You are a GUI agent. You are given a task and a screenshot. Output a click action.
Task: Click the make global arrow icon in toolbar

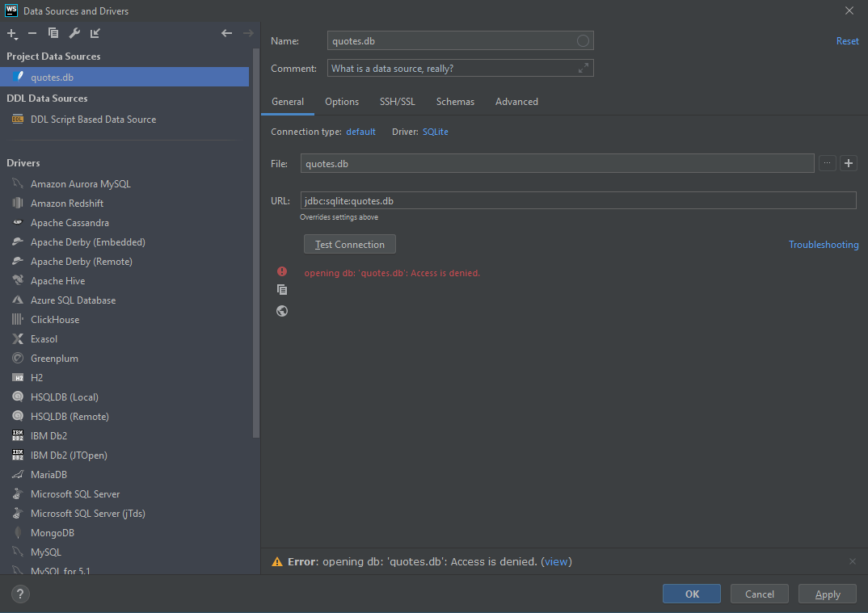pyautogui.click(x=95, y=33)
